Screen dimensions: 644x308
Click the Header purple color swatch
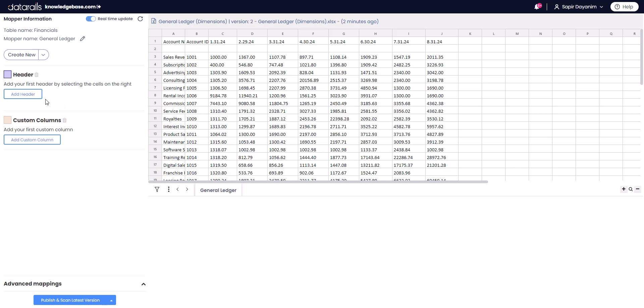click(7, 74)
